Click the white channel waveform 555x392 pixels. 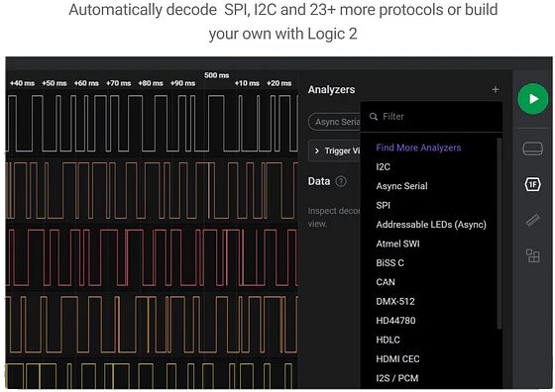point(152,124)
